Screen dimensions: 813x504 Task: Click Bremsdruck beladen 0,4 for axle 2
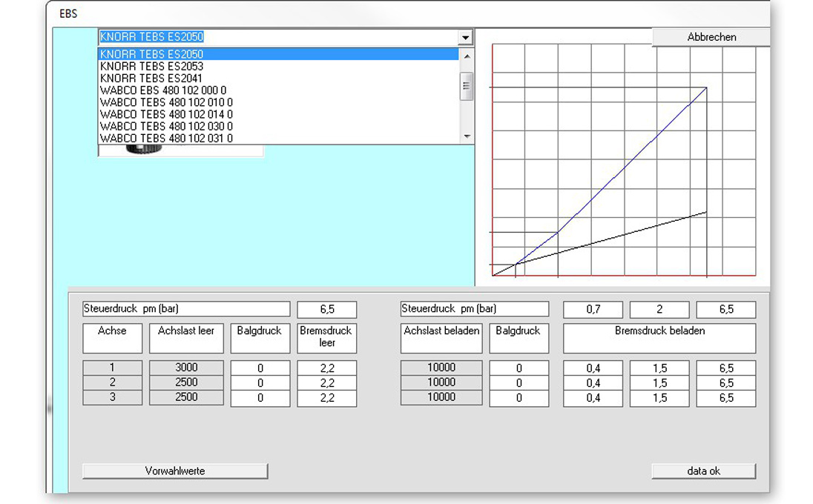click(593, 383)
